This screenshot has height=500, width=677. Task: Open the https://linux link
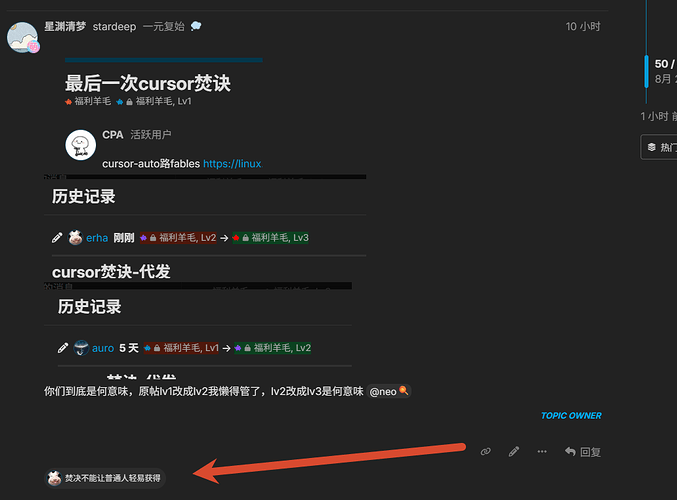[x=233, y=164]
